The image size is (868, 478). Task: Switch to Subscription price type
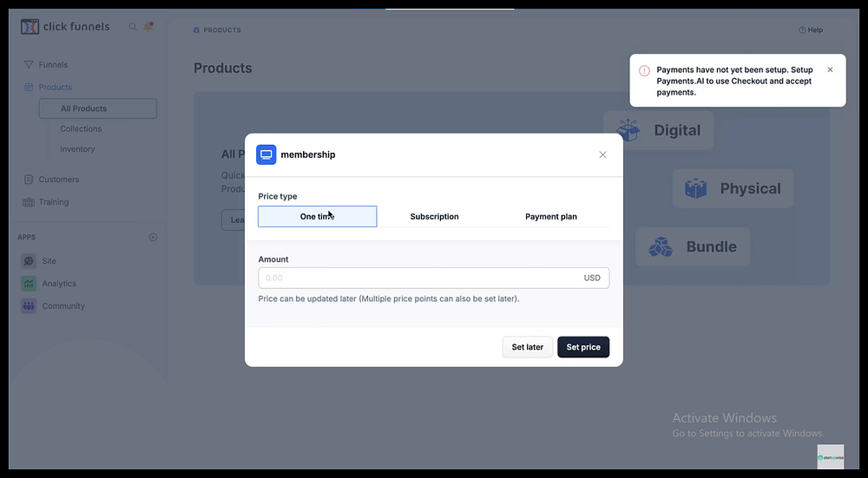tap(435, 216)
